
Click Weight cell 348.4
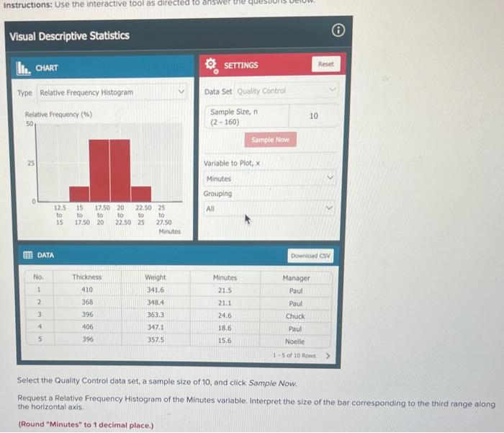[156, 303]
